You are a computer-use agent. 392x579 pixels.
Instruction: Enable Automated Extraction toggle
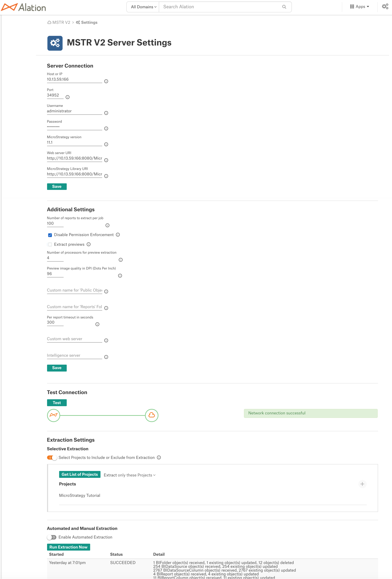click(52, 537)
